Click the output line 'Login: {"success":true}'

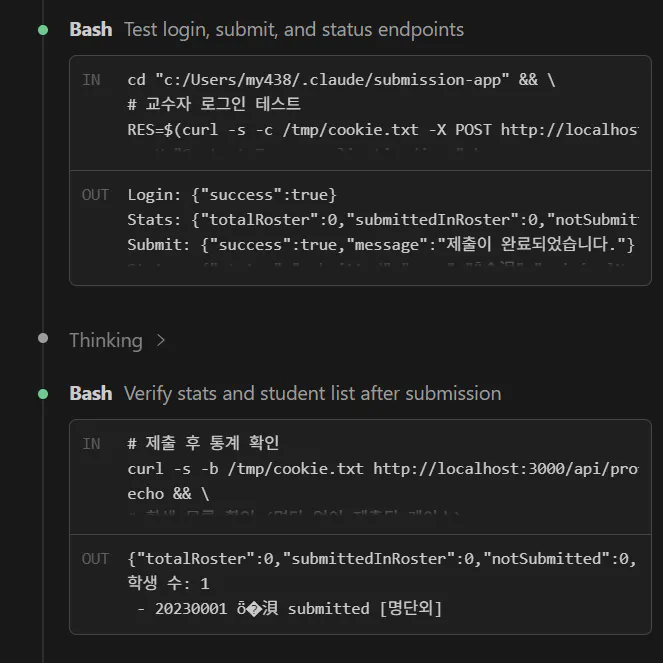coord(232,195)
